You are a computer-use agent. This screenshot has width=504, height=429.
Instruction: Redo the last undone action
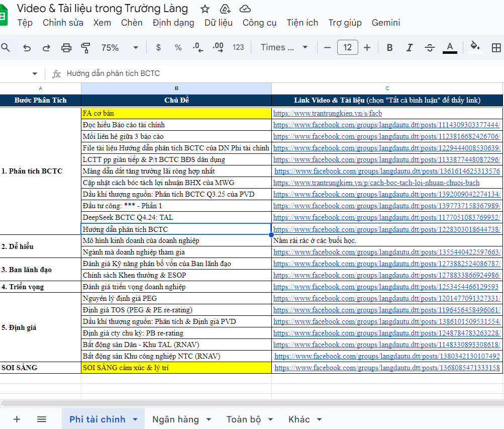point(46,48)
